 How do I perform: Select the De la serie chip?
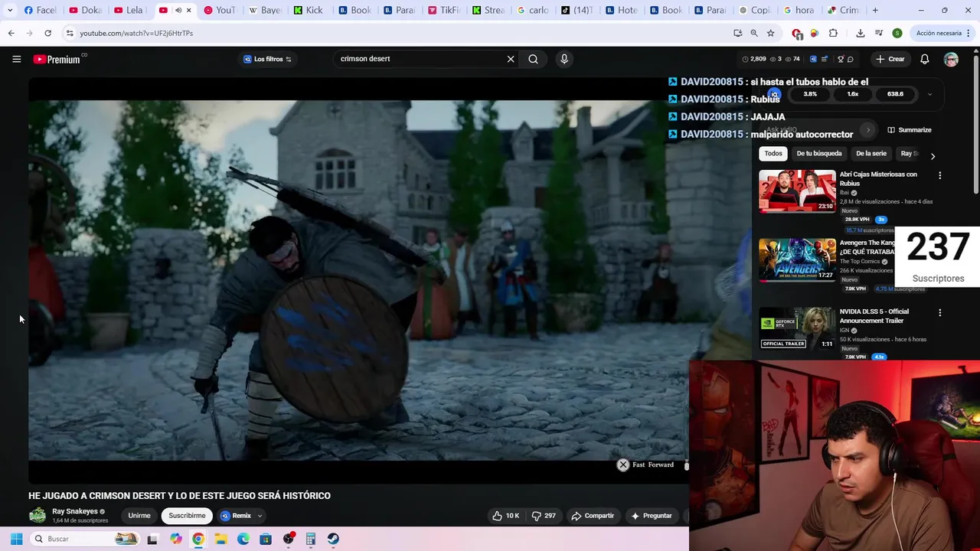pyautogui.click(x=871, y=153)
